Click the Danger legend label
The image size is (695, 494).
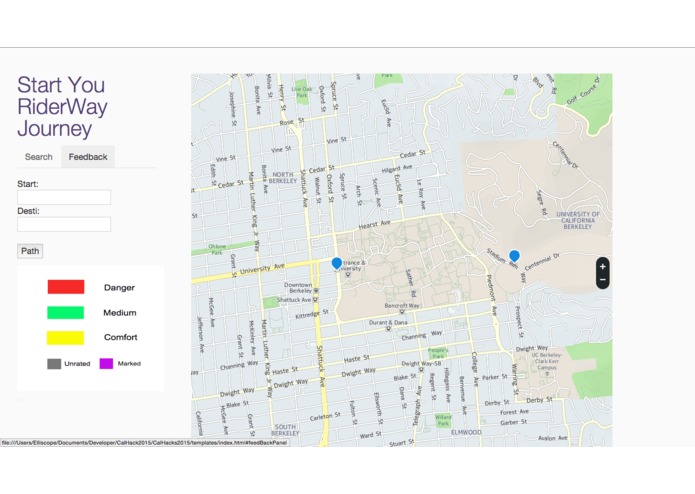point(119,288)
